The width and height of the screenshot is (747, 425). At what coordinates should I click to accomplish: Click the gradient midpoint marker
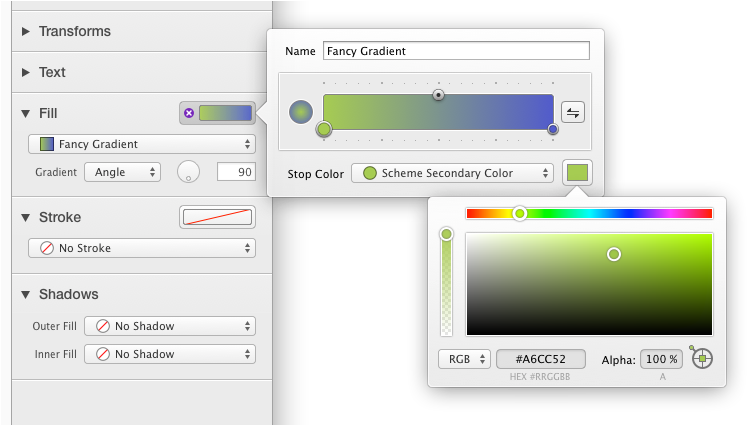[x=438, y=94]
